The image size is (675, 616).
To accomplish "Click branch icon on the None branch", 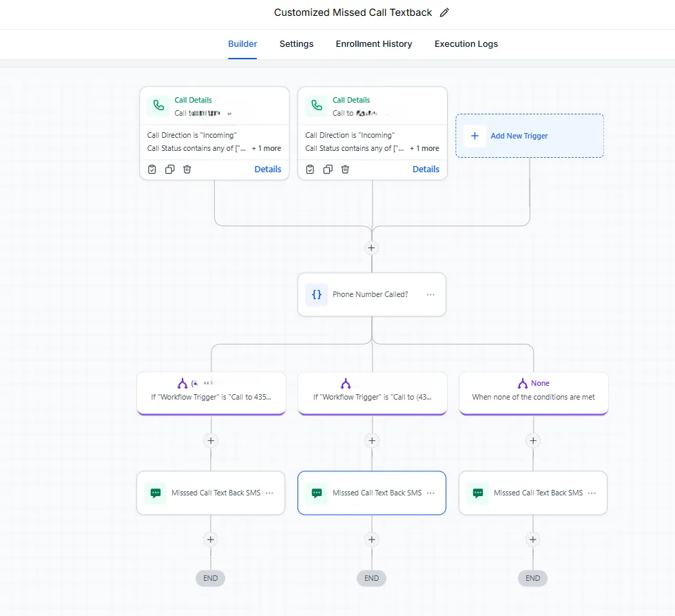I will coord(523,383).
